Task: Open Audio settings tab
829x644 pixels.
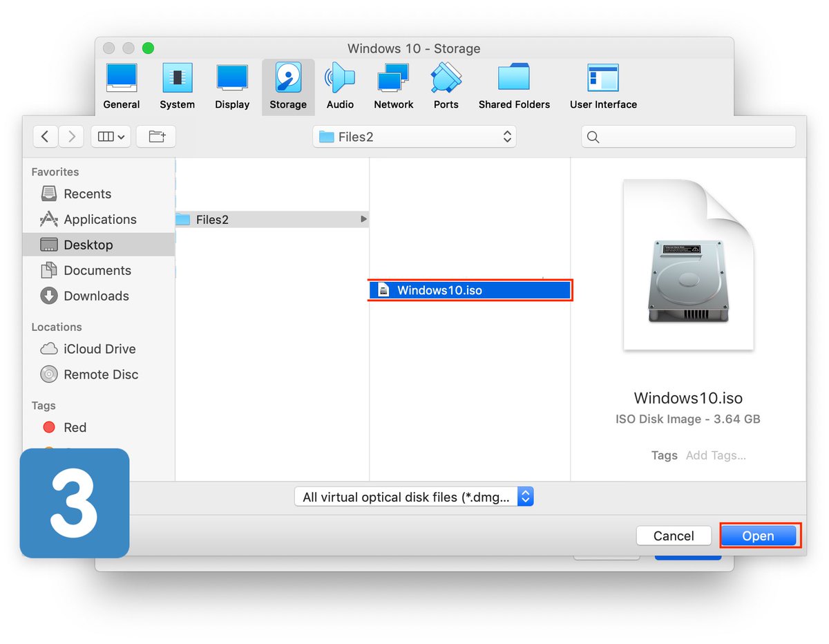Action: coord(340,87)
